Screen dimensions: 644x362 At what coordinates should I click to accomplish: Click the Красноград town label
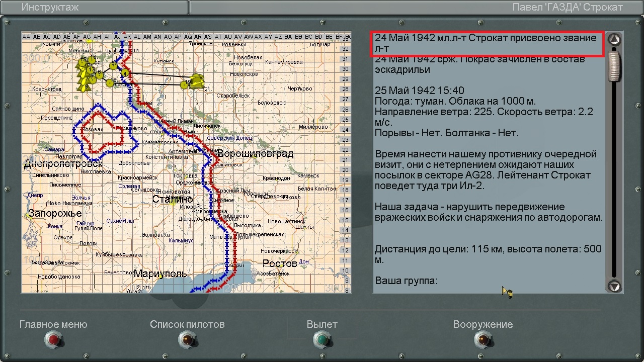coord(47,89)
